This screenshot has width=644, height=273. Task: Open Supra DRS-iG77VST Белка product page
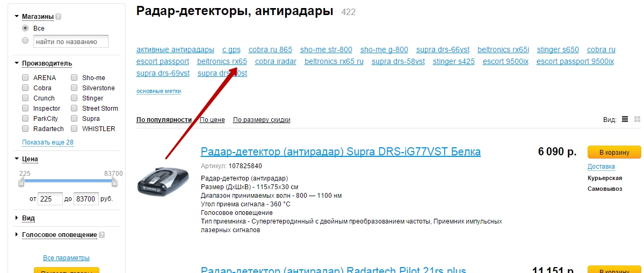pos(341,152)
